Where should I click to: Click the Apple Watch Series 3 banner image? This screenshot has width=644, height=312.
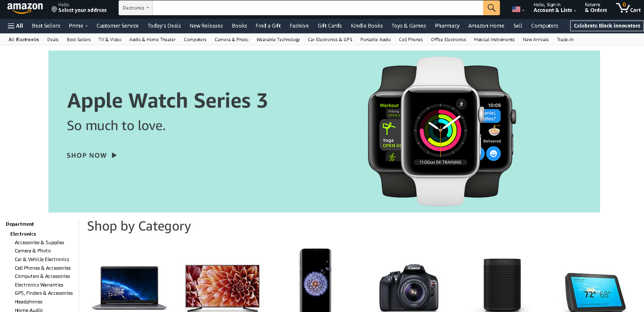point(324,132)
